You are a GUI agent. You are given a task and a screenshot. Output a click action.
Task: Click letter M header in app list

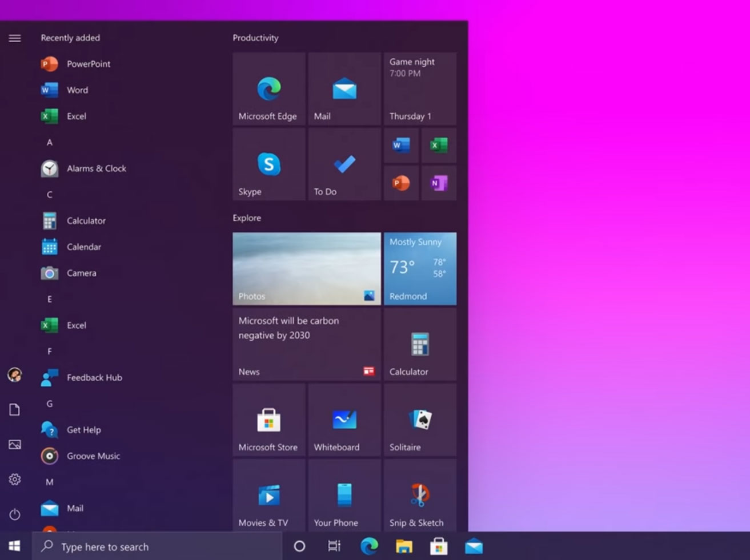50,482
